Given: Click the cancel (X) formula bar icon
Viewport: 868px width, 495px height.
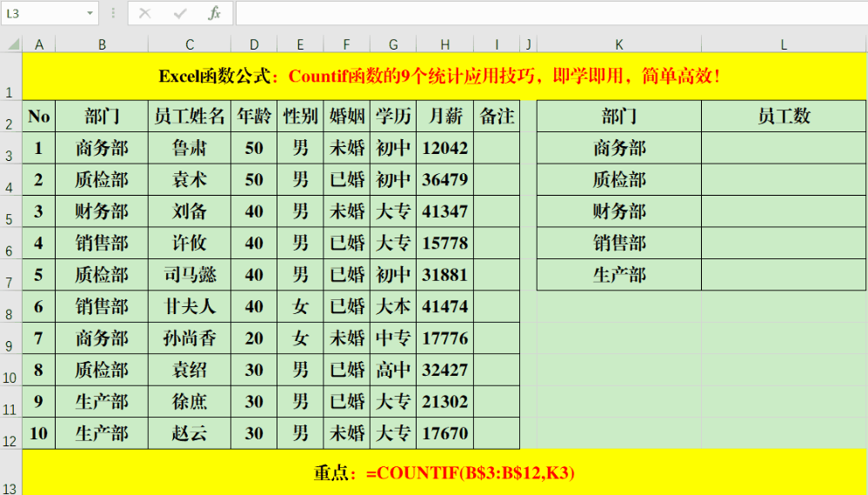Looking at the screenshot, I should click(145, 13).
